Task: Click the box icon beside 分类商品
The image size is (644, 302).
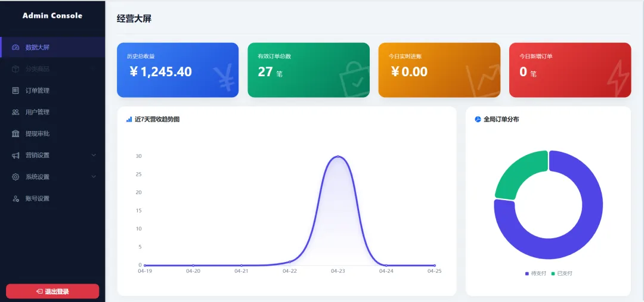Action: point(16,69)
